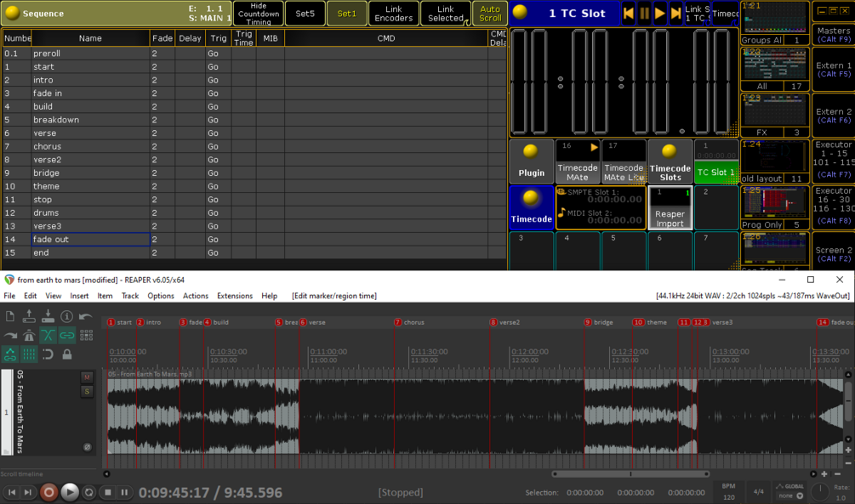Click the undo arrow in REAPER toolbar
Image resolution: width=855 pixels, height=504 pixels.
click(x=86, y=316)
